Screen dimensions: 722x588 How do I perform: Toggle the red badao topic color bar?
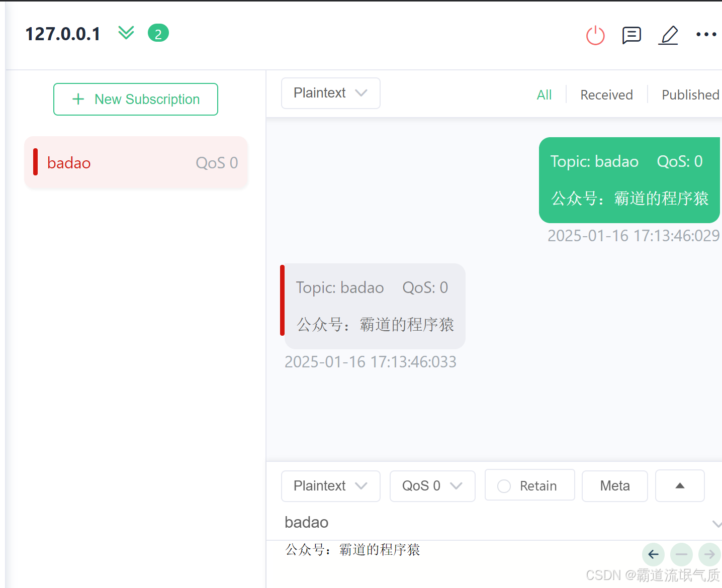tap(35, 162)
